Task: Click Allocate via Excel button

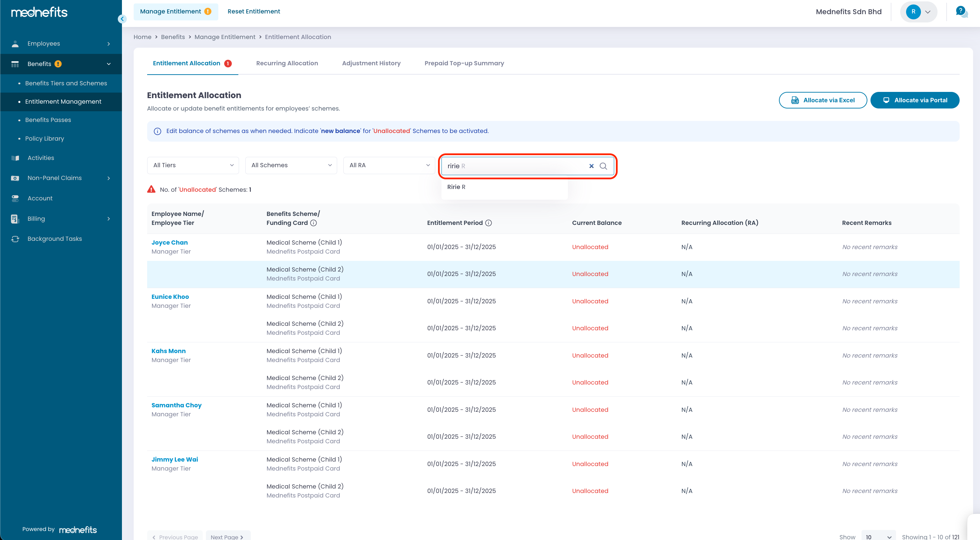Action: pos(822,100)
